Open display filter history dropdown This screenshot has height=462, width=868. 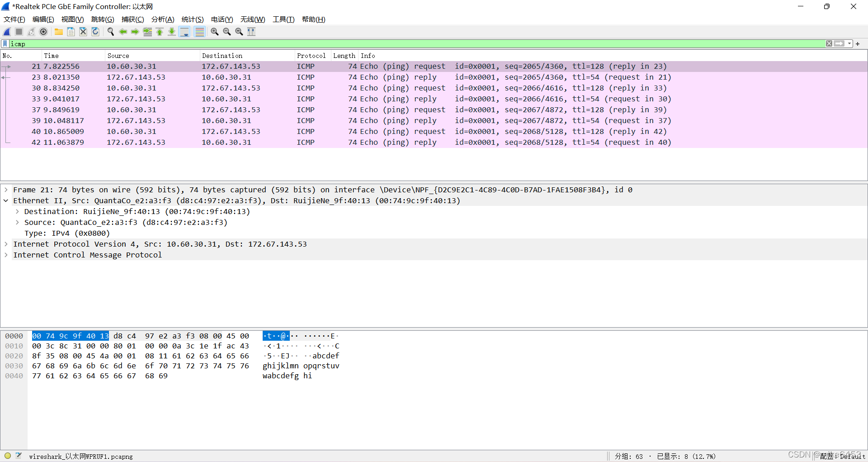pyautogui.click(x=849, y=44)
